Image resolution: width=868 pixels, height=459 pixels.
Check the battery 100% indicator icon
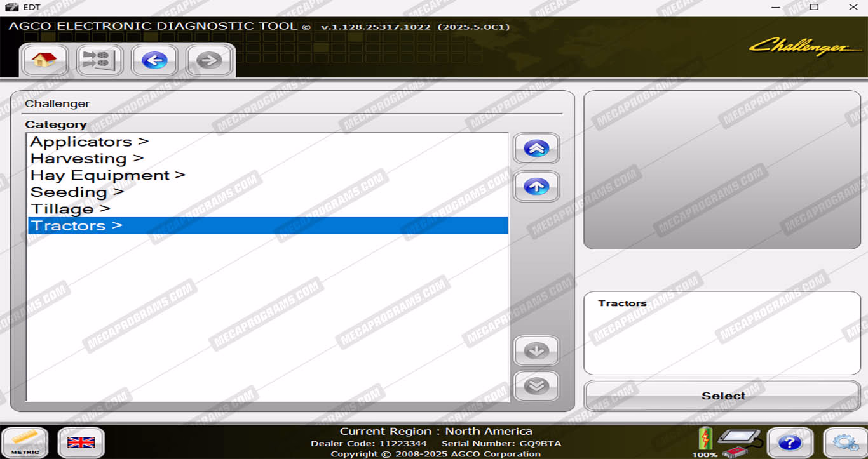705,442
